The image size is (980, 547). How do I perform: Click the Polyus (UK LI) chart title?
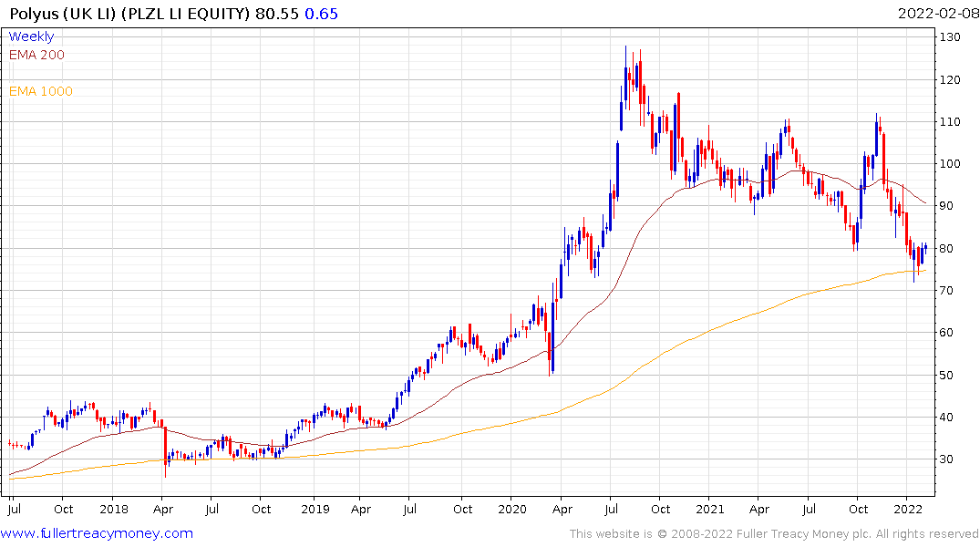coord(130,14)
